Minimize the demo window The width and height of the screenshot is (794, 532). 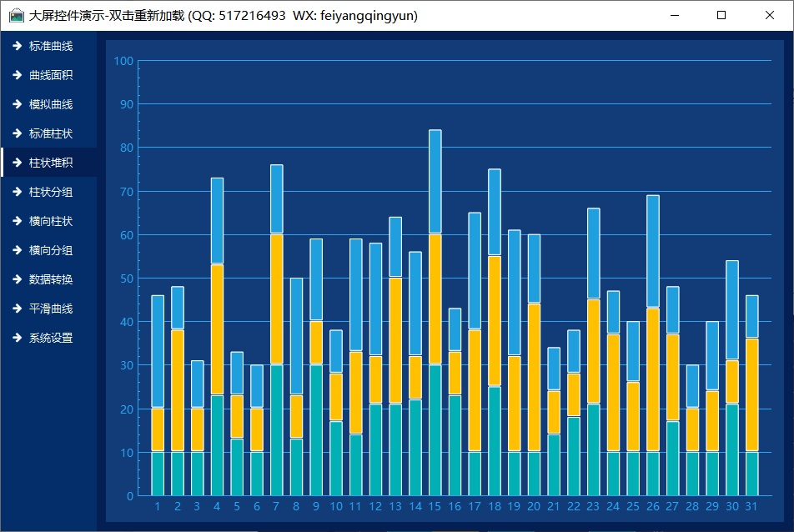[675, 15]
